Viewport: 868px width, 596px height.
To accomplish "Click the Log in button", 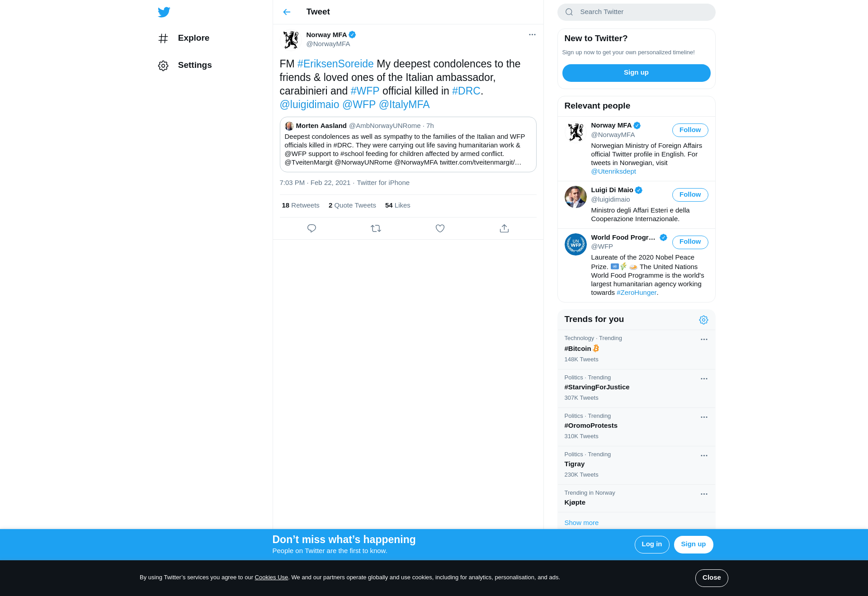I will coord(651,544).
